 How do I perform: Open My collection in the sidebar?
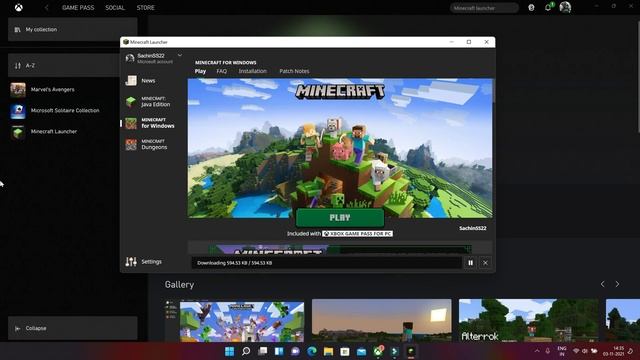pos(73,29)
